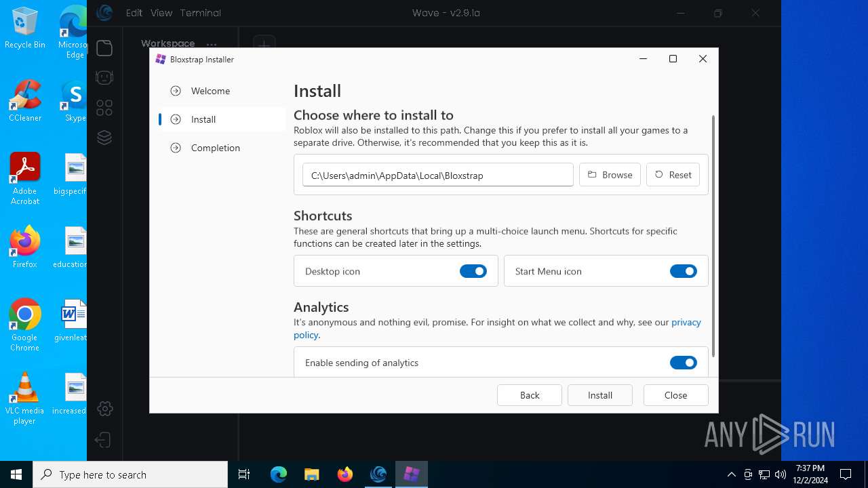Click the Wave logo in title bar

(104, 12)
